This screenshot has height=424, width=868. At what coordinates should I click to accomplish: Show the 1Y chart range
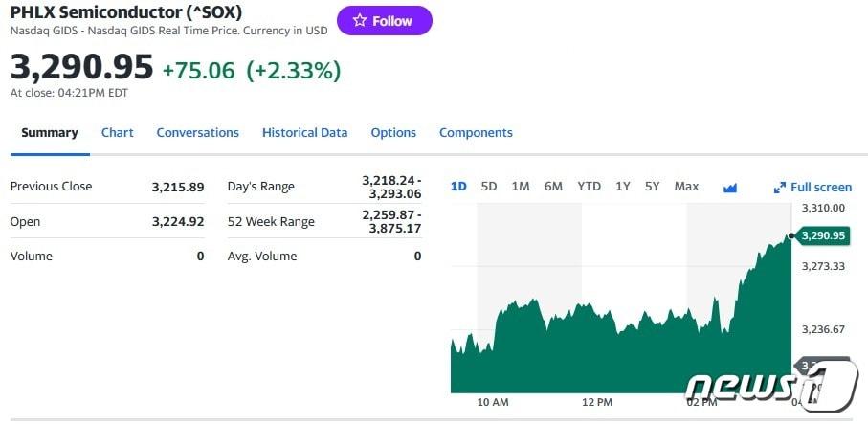pyautogui.click(x=623, y=187)
